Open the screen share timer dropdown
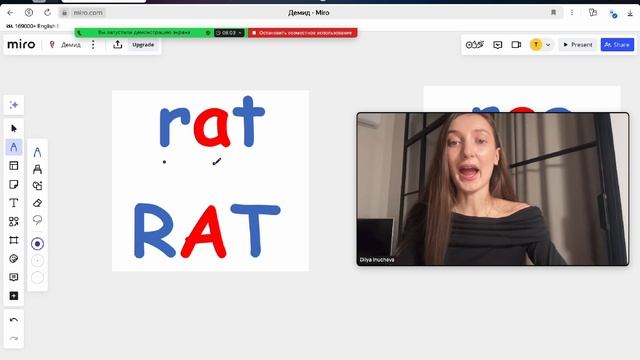This screenshot has height=360, width=640. 229,33
